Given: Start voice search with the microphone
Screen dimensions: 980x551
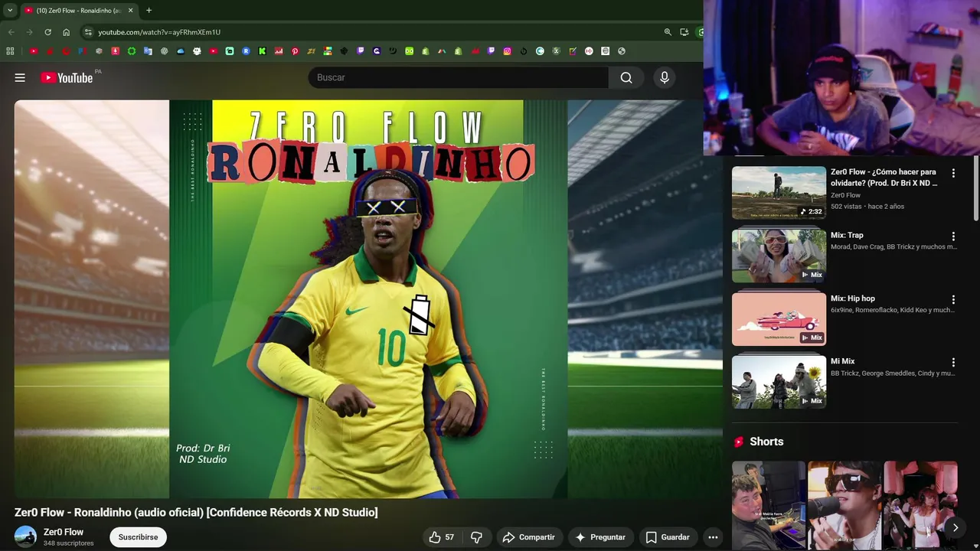Looking at the screenshot, I should click(665, 77).
